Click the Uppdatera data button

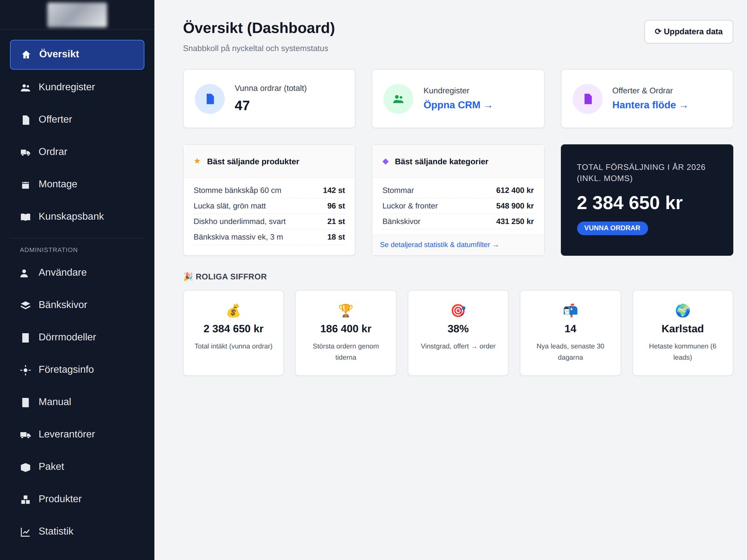click(689, 32)
